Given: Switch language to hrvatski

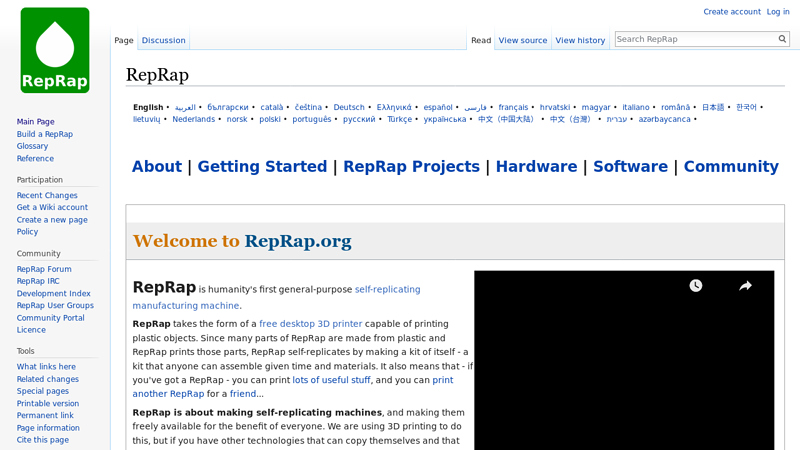Looking at the screenshot, I should (x=555, y=107).
